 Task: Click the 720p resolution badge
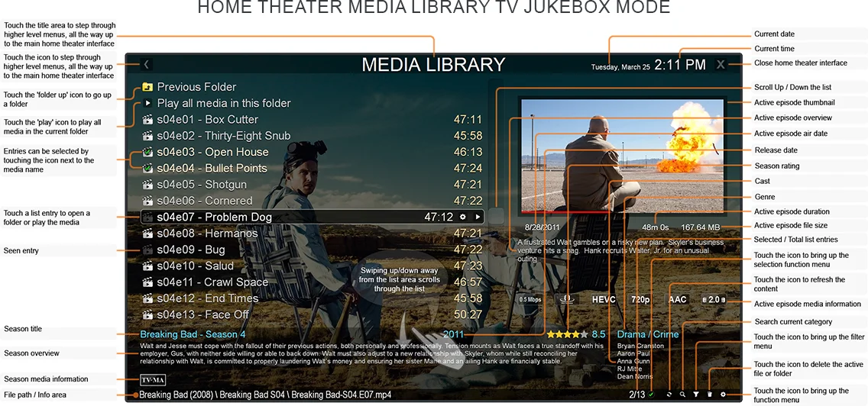[640, 299]
